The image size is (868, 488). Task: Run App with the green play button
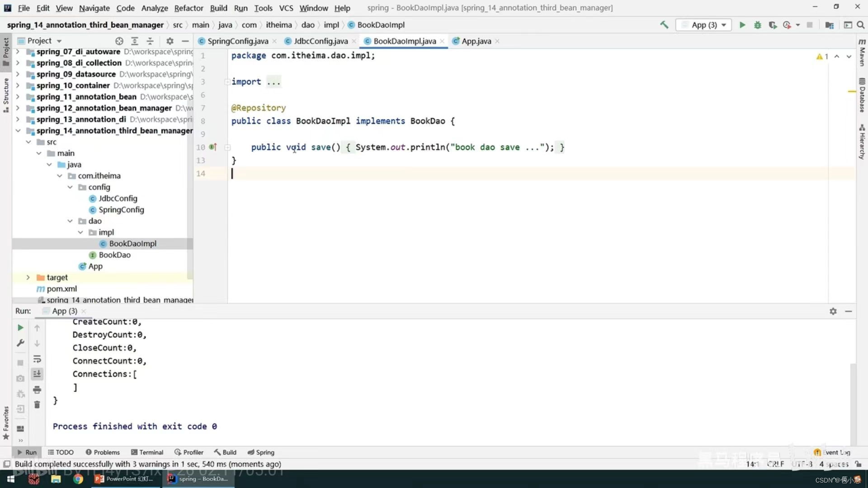(742, 25)
